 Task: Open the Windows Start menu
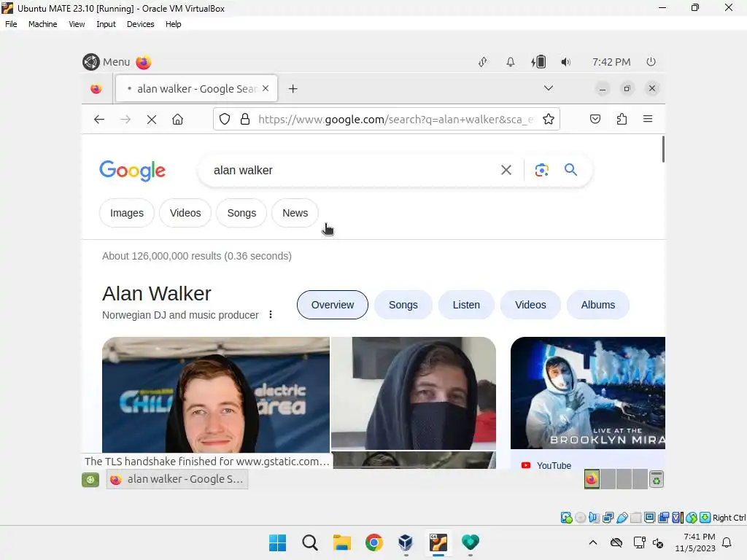click(278, 542)
